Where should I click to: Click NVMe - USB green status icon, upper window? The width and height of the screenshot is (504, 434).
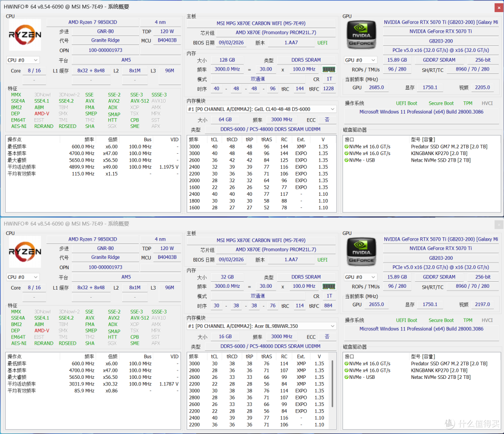tap(346, 160)
